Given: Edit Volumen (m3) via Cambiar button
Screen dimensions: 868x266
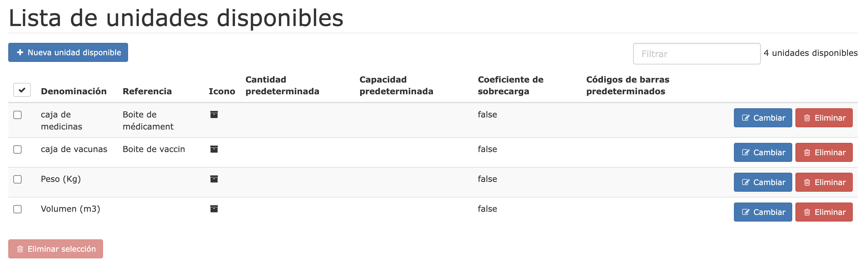Looking at the screenshot, I should click(763, 212).
